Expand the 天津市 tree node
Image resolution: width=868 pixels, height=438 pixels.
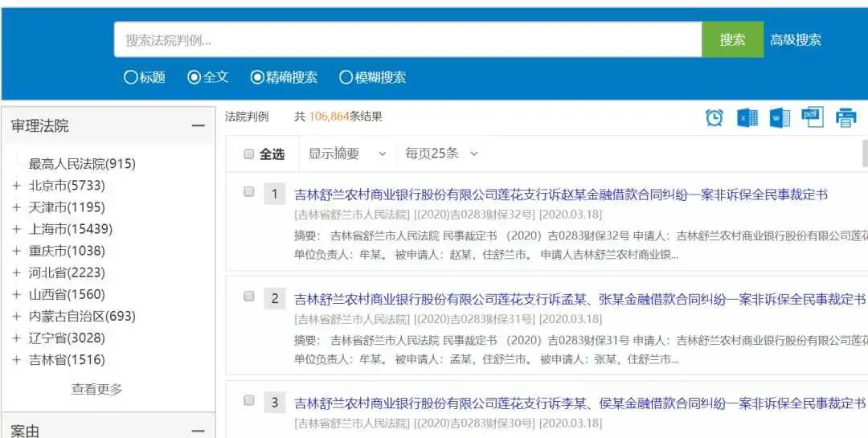17,207
